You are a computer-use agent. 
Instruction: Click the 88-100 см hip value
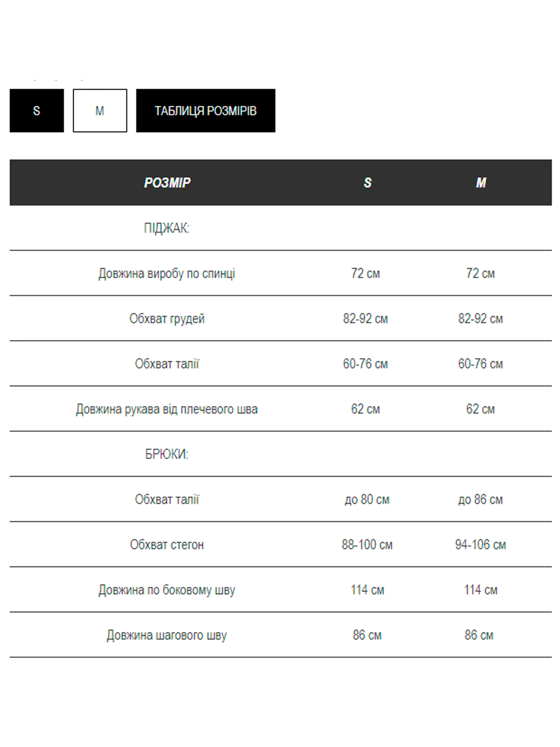(x=367, y=545)
